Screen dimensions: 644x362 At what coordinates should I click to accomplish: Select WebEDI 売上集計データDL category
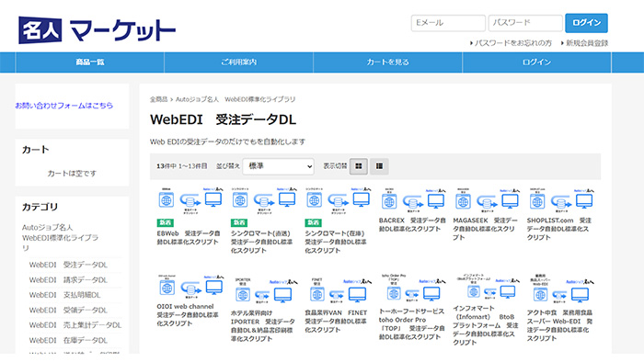tap(75, 325)
